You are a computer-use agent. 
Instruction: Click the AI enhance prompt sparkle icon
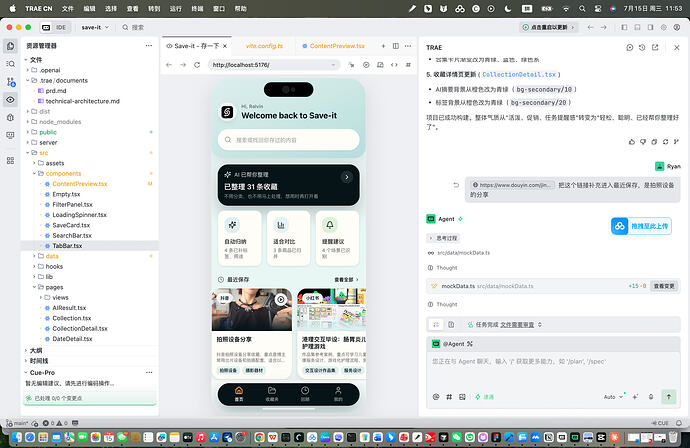point(635,397)
